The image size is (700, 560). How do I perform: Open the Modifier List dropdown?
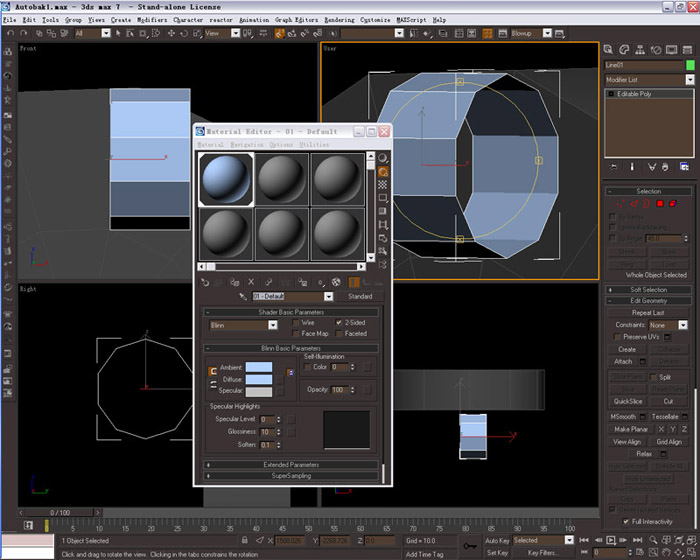click(x=690, y=80)
